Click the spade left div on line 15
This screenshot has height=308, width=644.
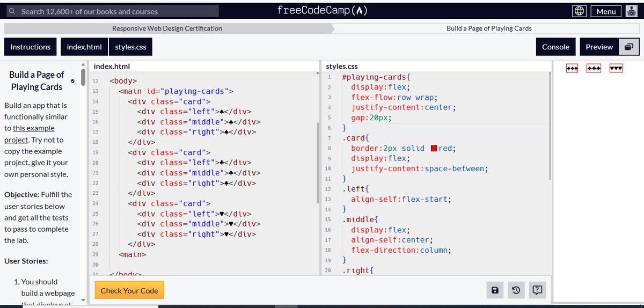(x=194, y=112)
